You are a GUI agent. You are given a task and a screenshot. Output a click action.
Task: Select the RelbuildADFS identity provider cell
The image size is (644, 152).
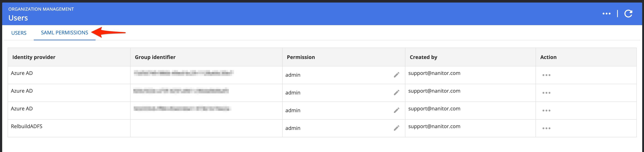pos(27,126)
